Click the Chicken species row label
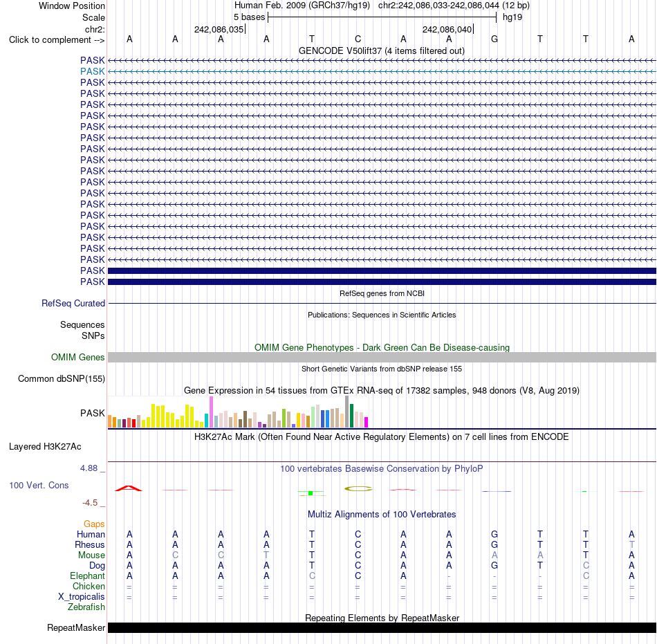The height and width of the screenshot is (644, 657). click(89, 586)
